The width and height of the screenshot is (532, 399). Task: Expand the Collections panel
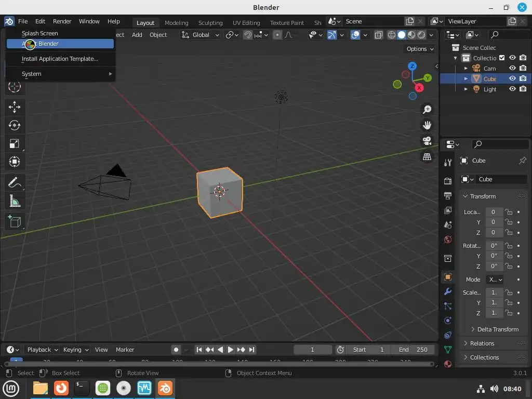tap(481, 357)
